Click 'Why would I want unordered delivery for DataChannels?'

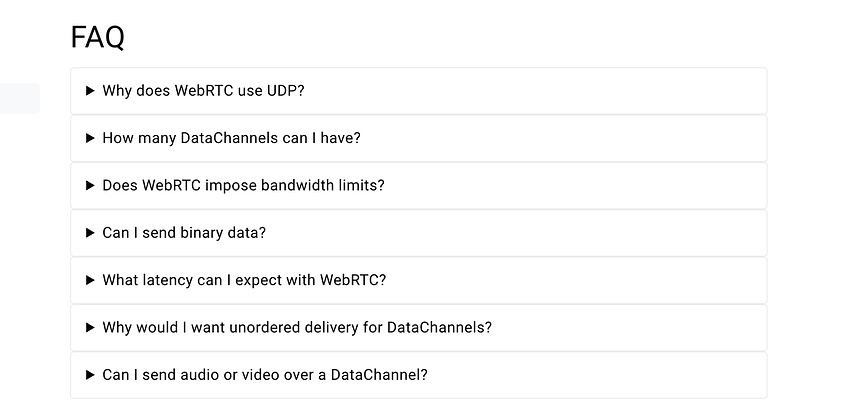click(297, 328)
